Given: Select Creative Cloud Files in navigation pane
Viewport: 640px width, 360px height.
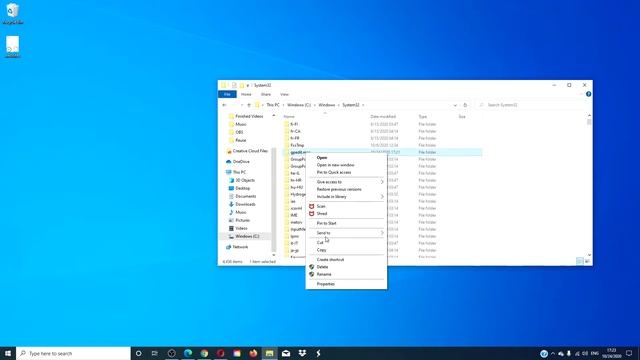Looking at the screenshot, I should (x=250, y=151).
